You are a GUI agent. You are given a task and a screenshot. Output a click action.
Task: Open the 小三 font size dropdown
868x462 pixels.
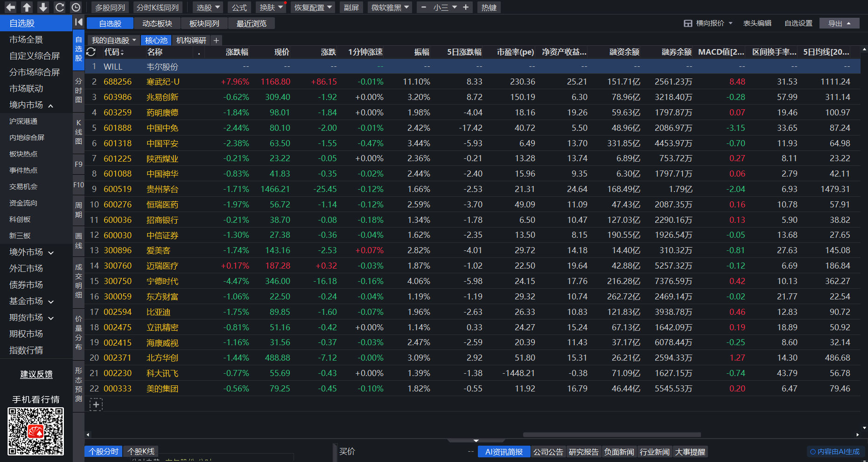[445, 7]
